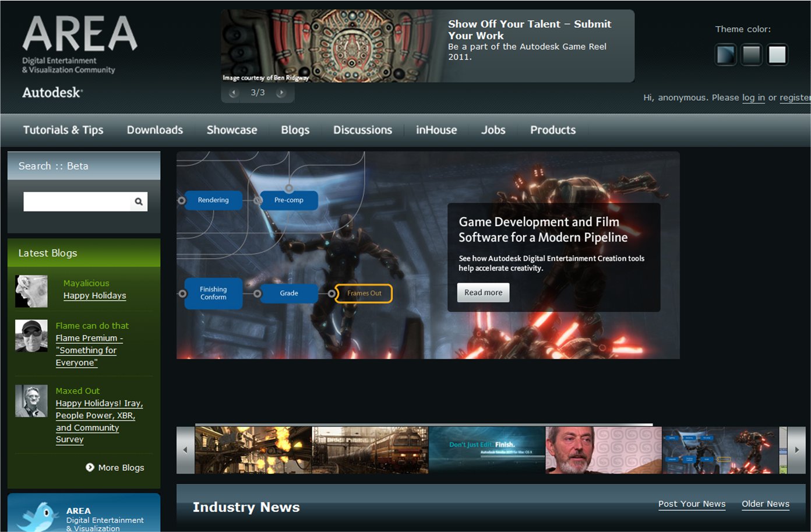
Task: Open Flame can do that author avatar
Action: 31,336
